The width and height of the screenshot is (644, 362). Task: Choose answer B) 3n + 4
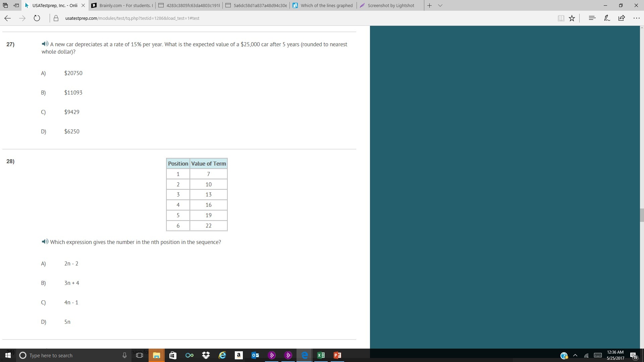coord(72,283)
